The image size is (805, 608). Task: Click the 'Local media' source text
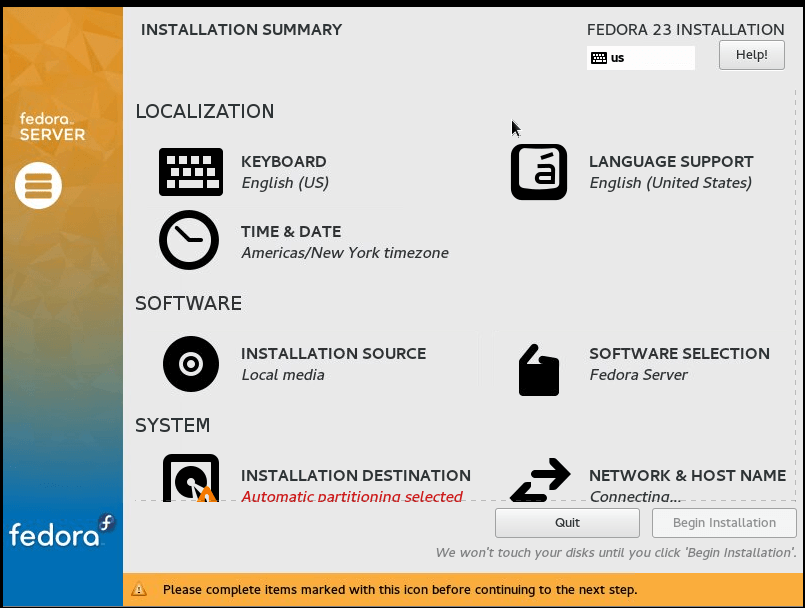(283, 375)
